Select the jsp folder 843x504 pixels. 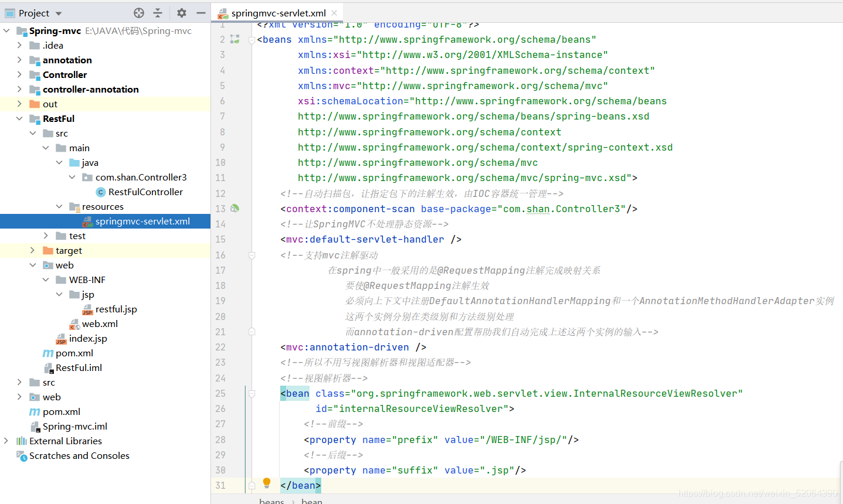(88, 294)
